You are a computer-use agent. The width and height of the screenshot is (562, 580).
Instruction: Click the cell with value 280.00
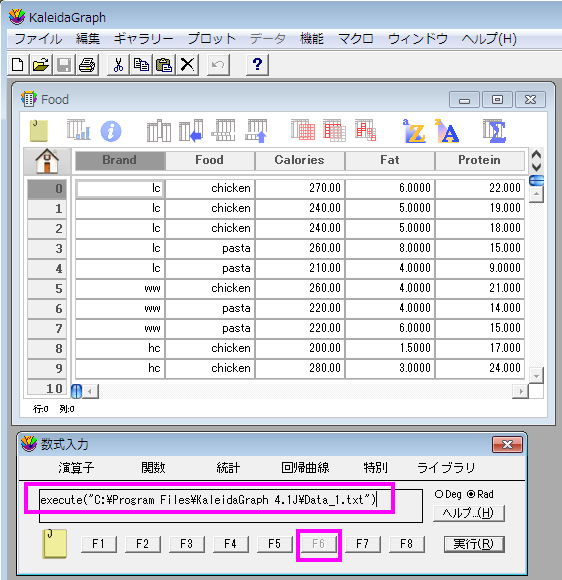click(300, 368)
